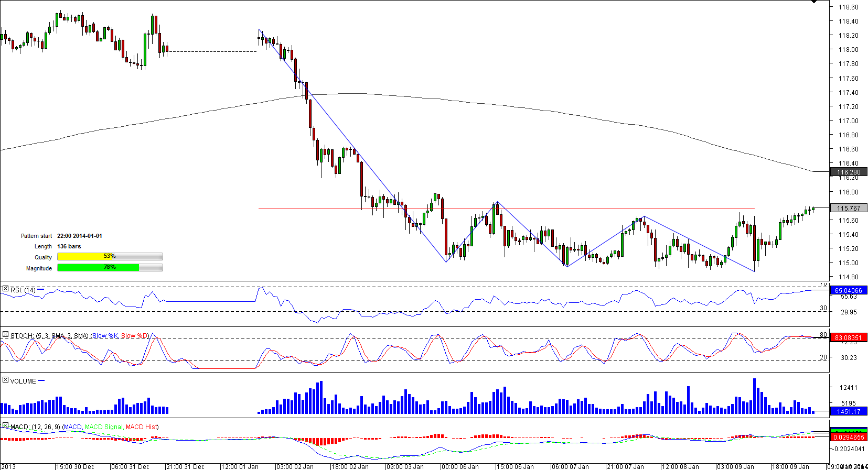
Task: Click the volume value label 1451.17
Action: tap(849, 411)
